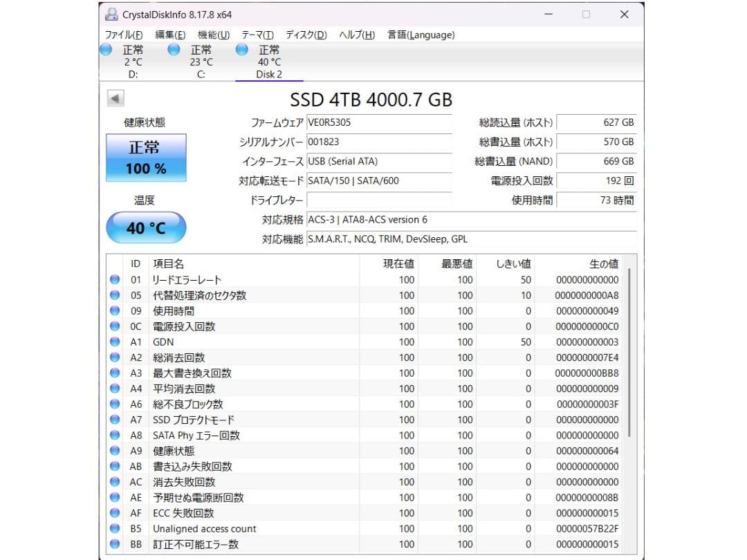Click blue status dot for SATA Phy エラー回数 row
This screenshot has height=560, width=747.
tap(115, 436)
